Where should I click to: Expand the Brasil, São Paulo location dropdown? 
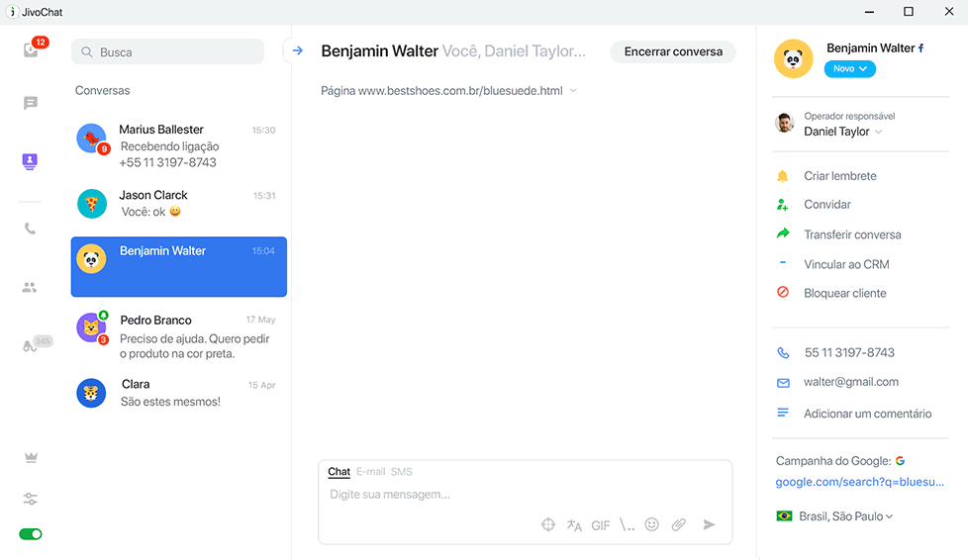[x=846, y=516]
